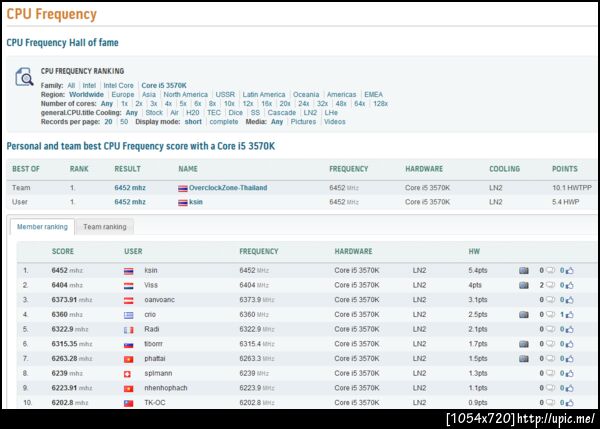Click the Vietnam flag next to phattai

coord(129,359)
